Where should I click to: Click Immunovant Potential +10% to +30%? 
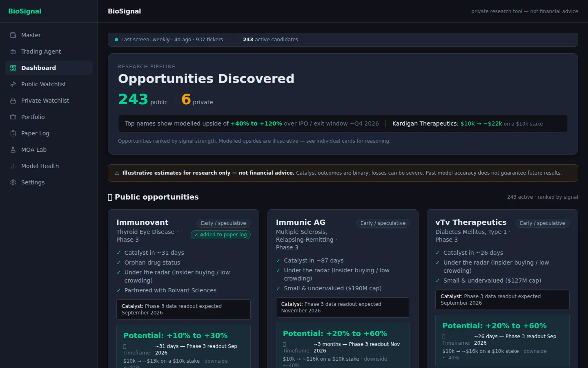point(176,336)
